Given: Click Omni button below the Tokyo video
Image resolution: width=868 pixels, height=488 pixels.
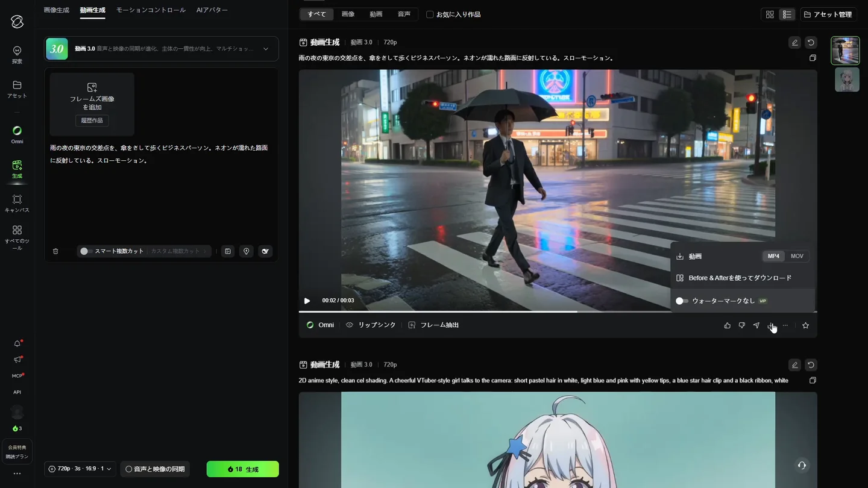Looking at the screenshot, I should point(320,325).
